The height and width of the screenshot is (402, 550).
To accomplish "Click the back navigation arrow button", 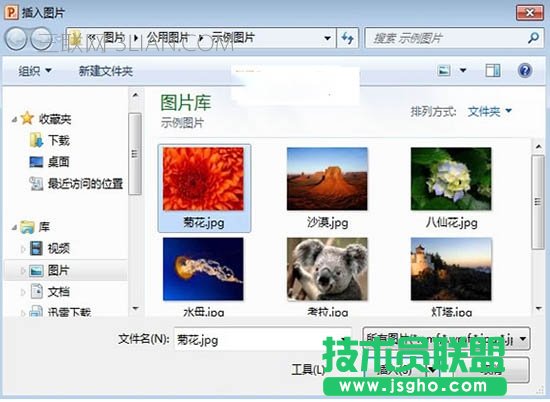I will (x=16, y=39).
